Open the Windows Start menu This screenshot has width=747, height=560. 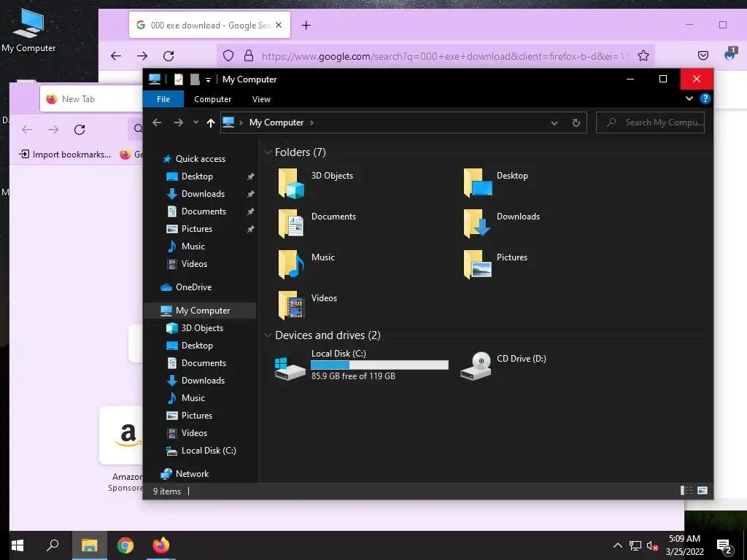[x=18, y=545]
